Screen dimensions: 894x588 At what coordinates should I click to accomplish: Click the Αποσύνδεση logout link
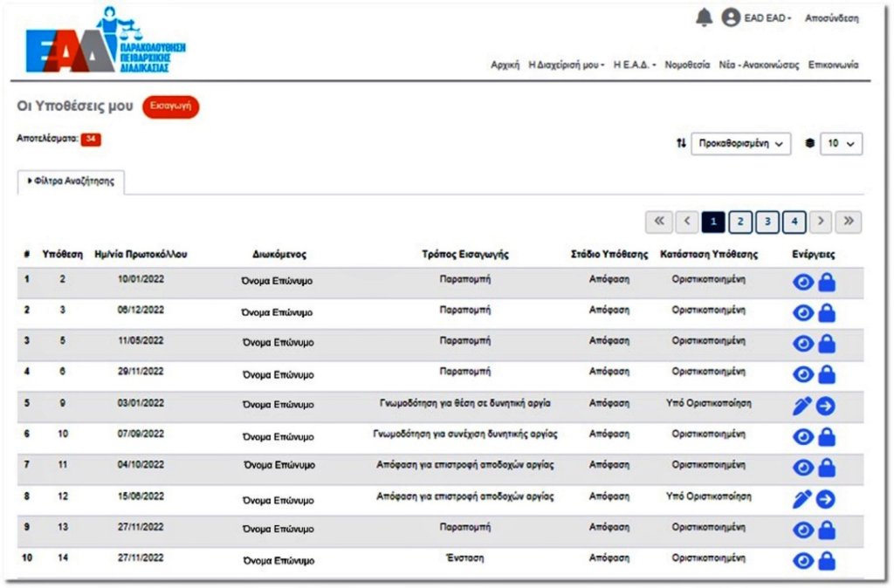click(x=831, y=18)
